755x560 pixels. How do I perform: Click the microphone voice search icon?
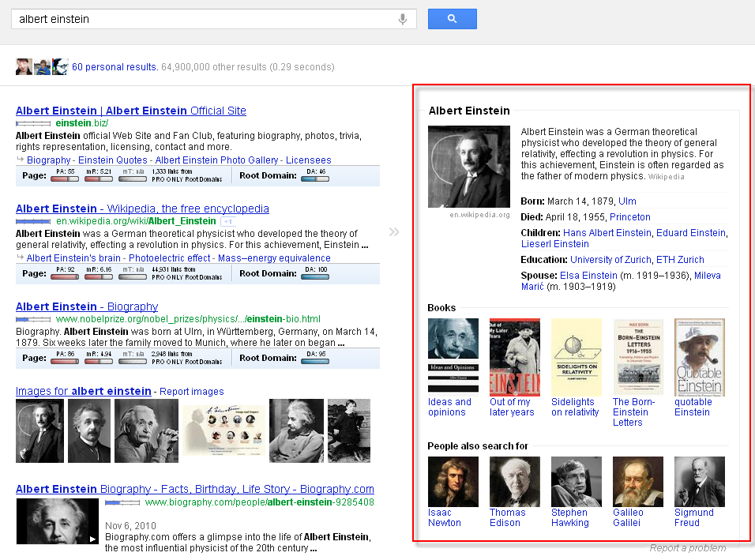402,19
